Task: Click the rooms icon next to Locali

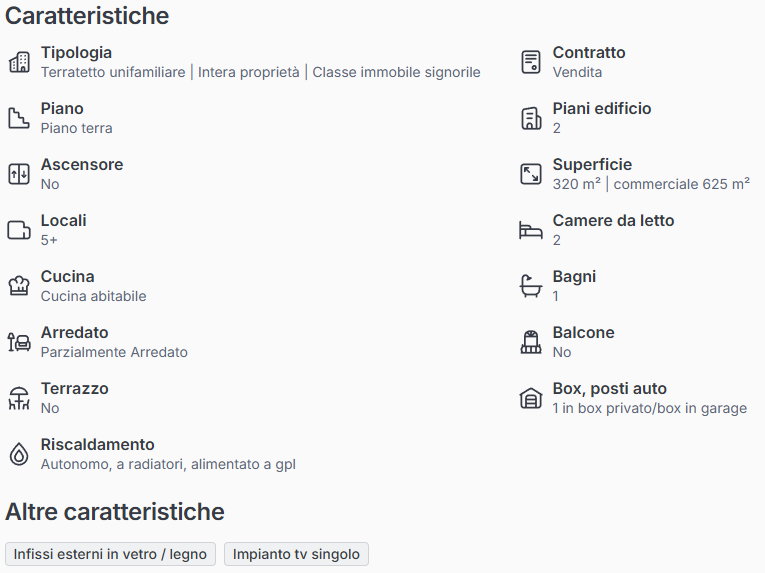Action: point(19,230)
